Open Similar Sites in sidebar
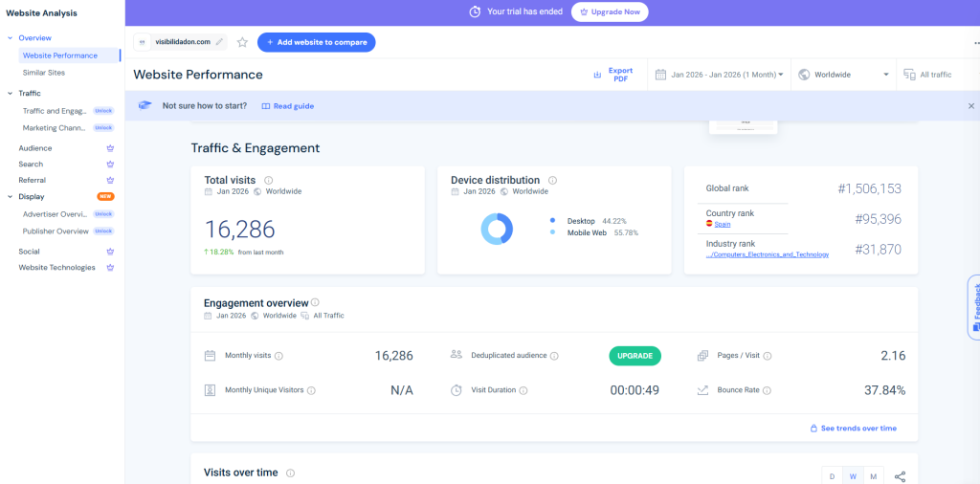The image size is (980, 484). (44, 73)
